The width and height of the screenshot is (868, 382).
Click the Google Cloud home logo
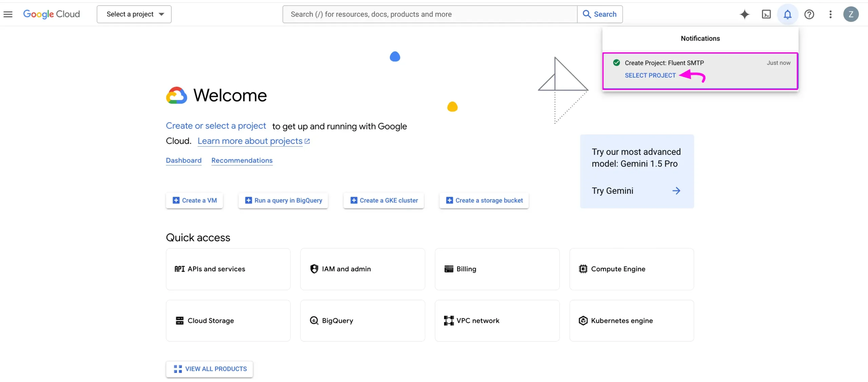tap(52, 14)
